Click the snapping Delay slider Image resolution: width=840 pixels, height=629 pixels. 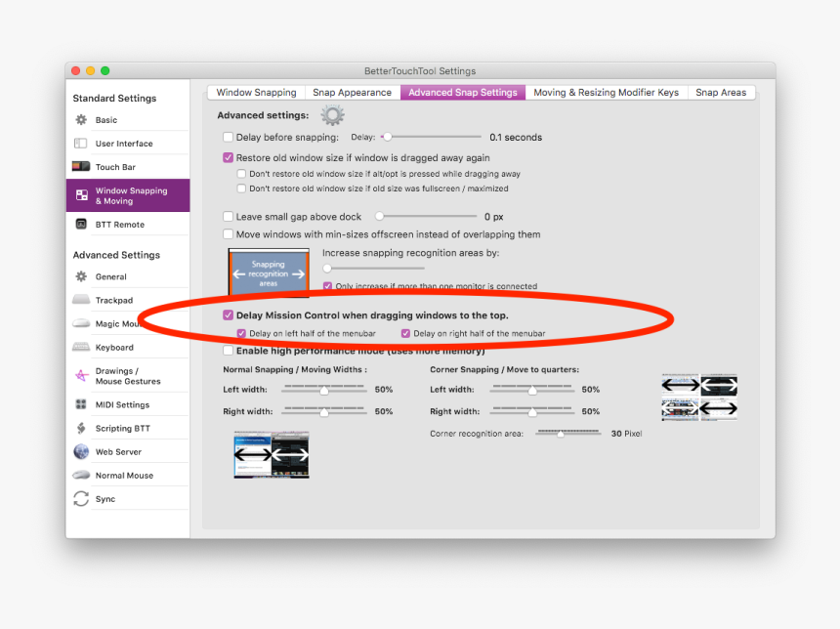tap(431, 137)
